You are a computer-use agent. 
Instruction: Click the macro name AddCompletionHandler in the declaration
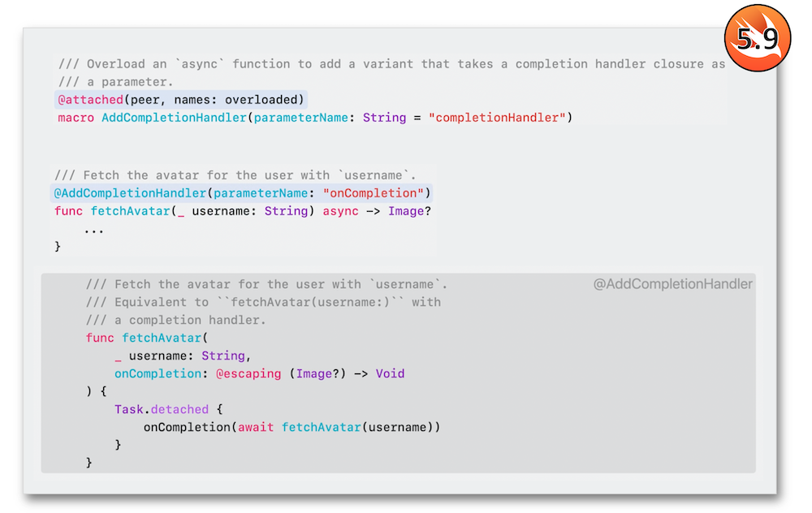[x=174, y=118]
